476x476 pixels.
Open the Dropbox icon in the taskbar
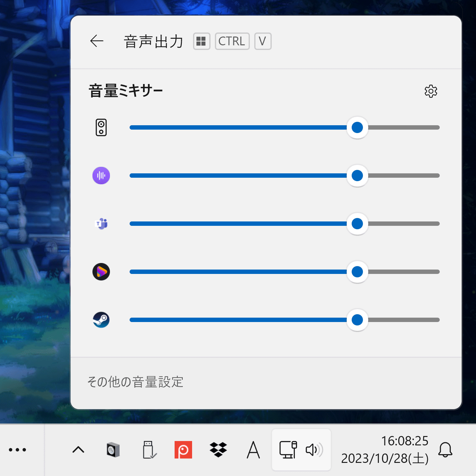218,450
